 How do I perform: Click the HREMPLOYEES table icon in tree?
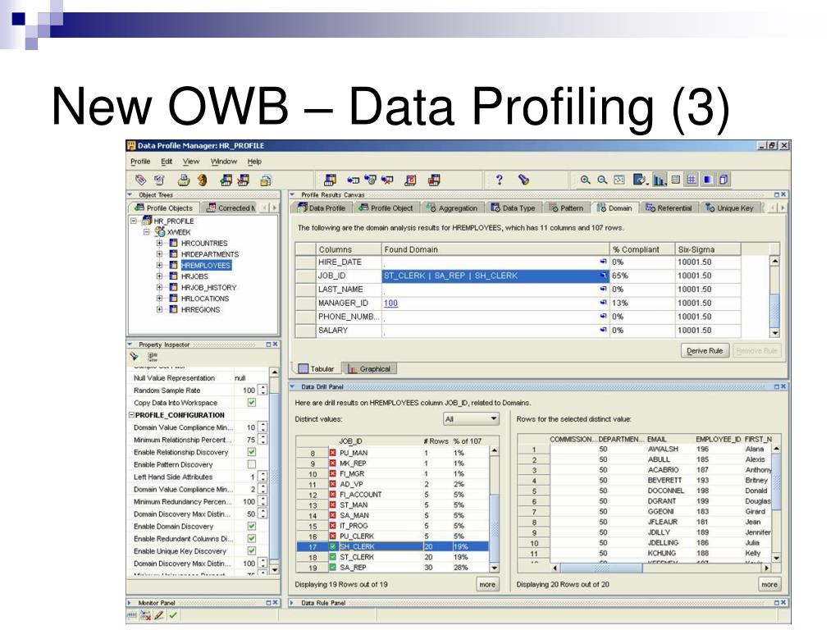pos(173,265)
